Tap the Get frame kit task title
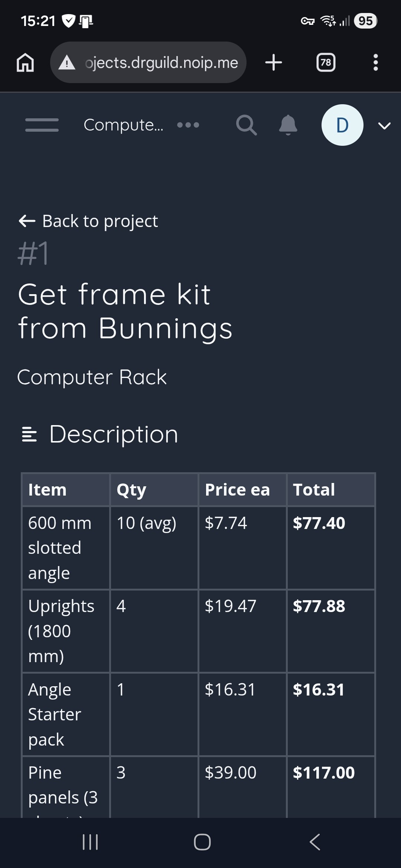The width and height of the screenshot is (401, 868). [x=125, y=311]
